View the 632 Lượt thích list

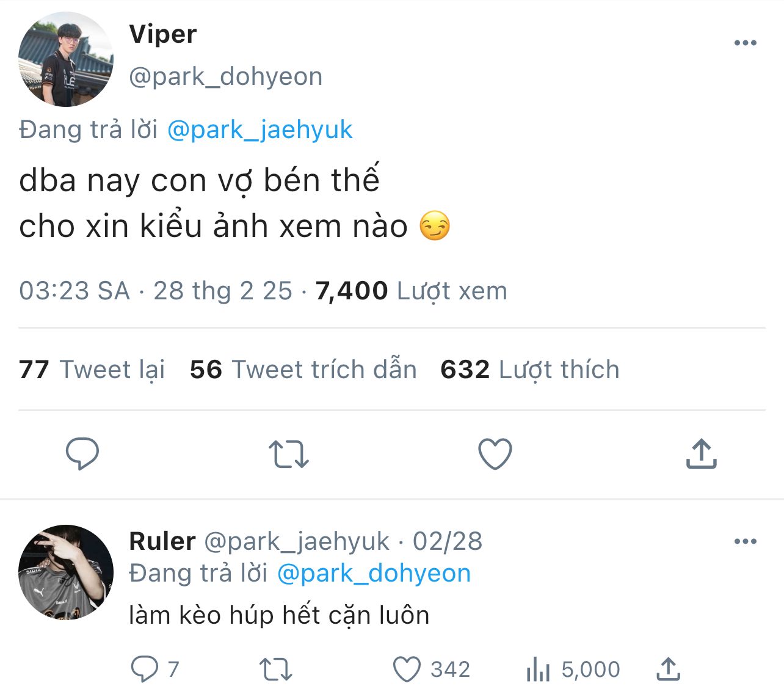pyautogui.click(x=529, y=370)
